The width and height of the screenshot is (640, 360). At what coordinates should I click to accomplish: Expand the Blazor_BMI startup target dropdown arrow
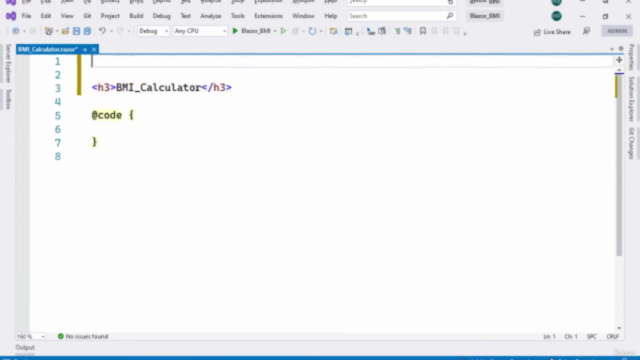pos(275,31)
